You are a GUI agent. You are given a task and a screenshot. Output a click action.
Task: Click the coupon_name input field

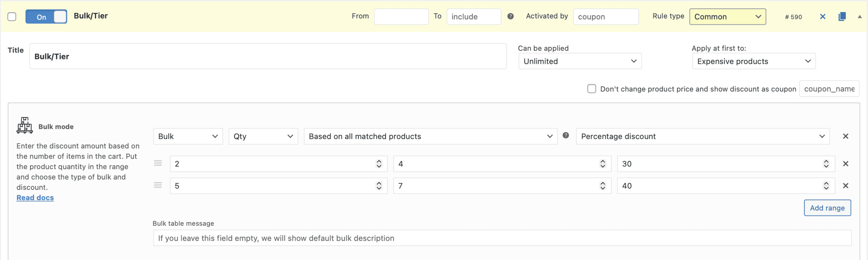pos(829,89)
